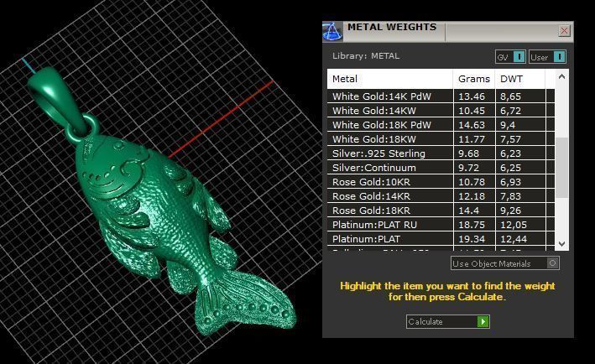Click the 9.72 grams value
595x364 pixels.
(x=468, y=168)
